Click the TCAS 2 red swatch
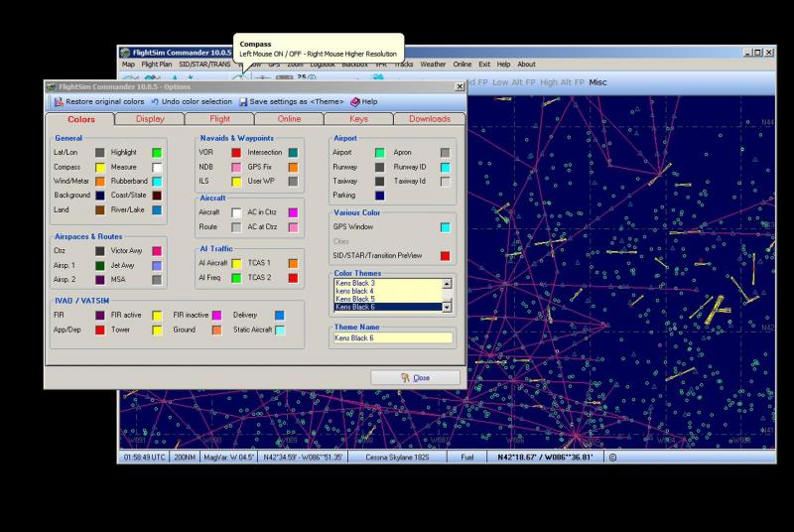 click(x=293, y=278)
